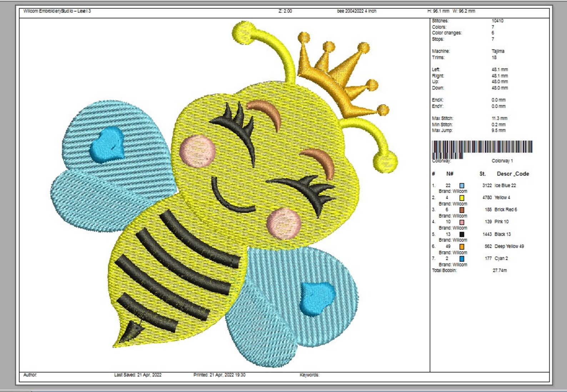Click the stitch count '4780' for Yellow 4
The image size is (567, 392).
[x=487, y=198]
